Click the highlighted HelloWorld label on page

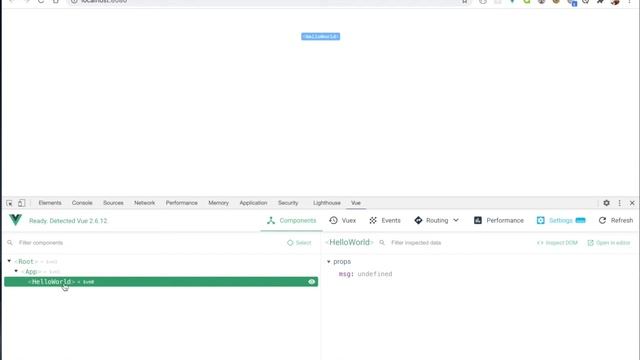[x=320, y=37]
